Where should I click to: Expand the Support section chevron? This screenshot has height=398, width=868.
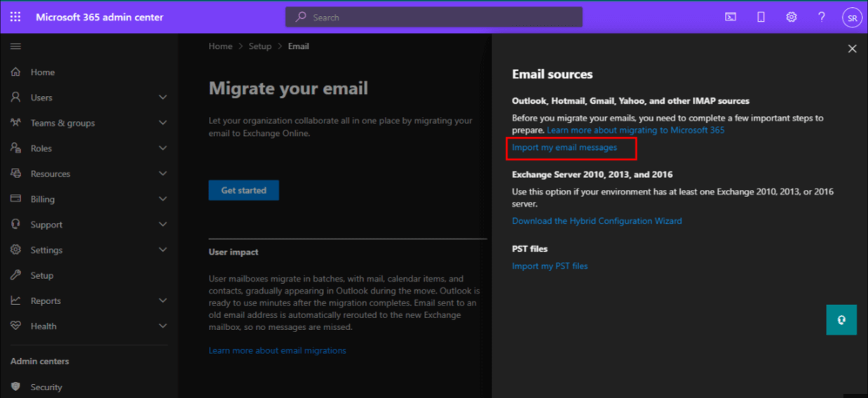pos(163,224)
